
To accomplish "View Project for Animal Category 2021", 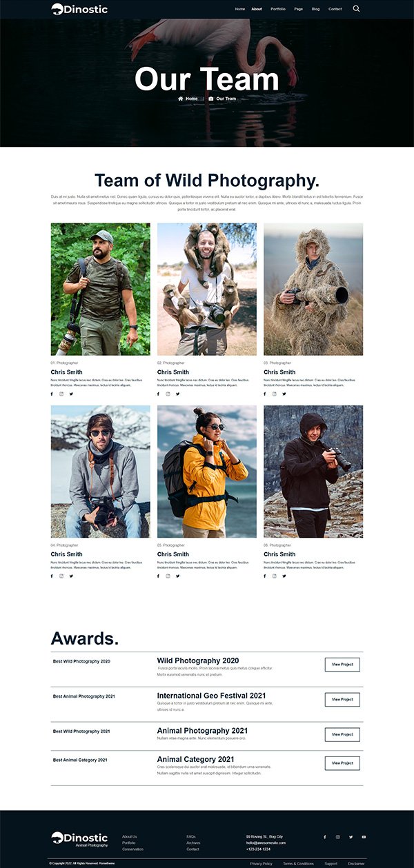I will 342,763.
